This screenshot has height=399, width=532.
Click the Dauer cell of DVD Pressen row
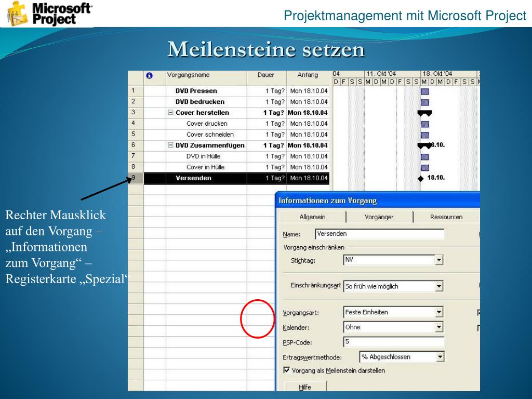tap(267, 91)
